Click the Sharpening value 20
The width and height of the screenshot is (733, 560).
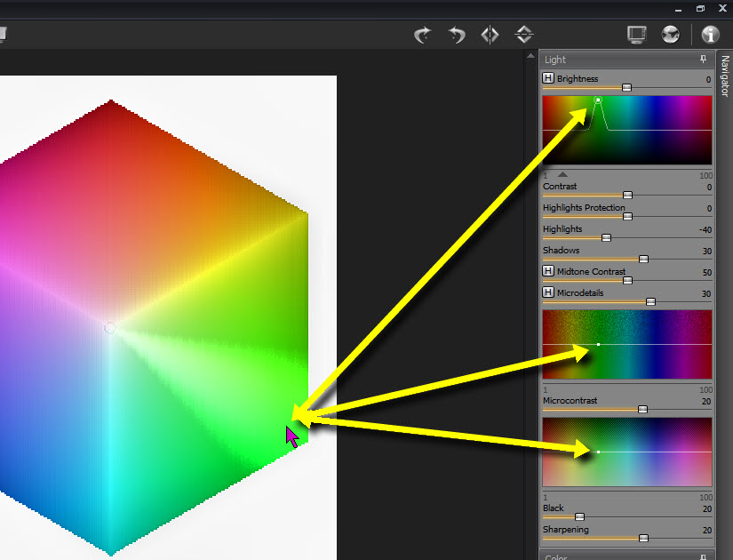pyautogui.click(x=707, y=530)
